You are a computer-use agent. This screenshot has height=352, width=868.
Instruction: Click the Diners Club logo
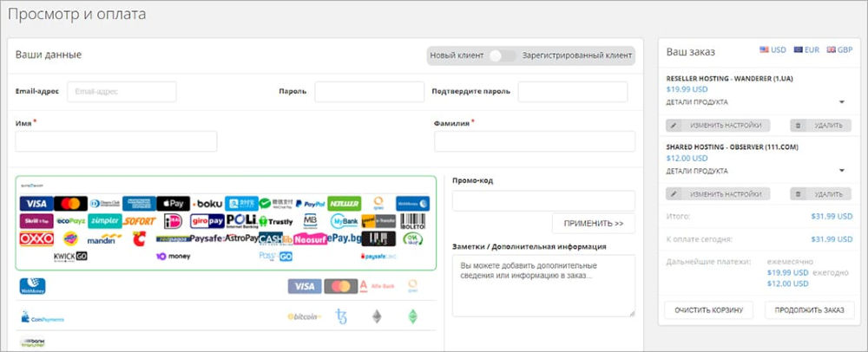point(105,204)
